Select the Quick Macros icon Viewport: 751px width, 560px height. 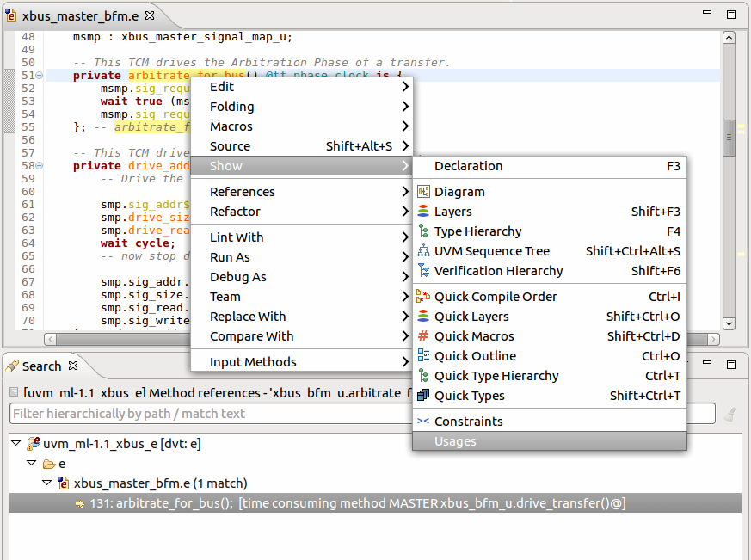[422, 335]
